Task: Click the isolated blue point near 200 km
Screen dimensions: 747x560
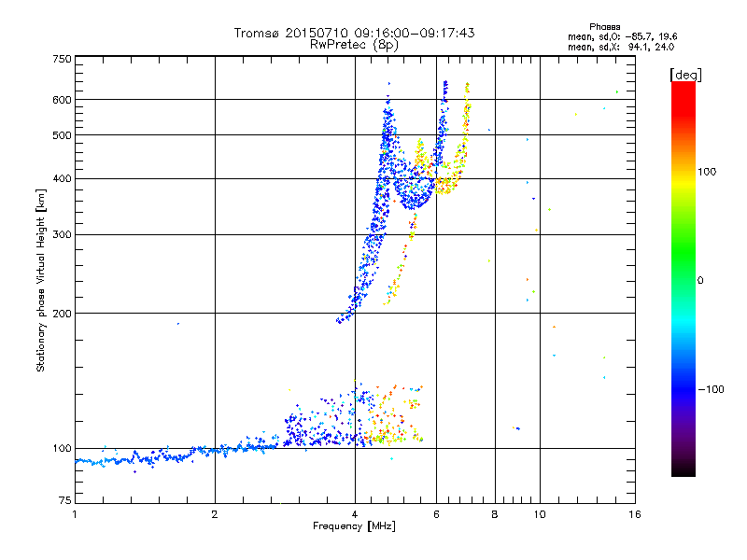Action: (178, 324)
